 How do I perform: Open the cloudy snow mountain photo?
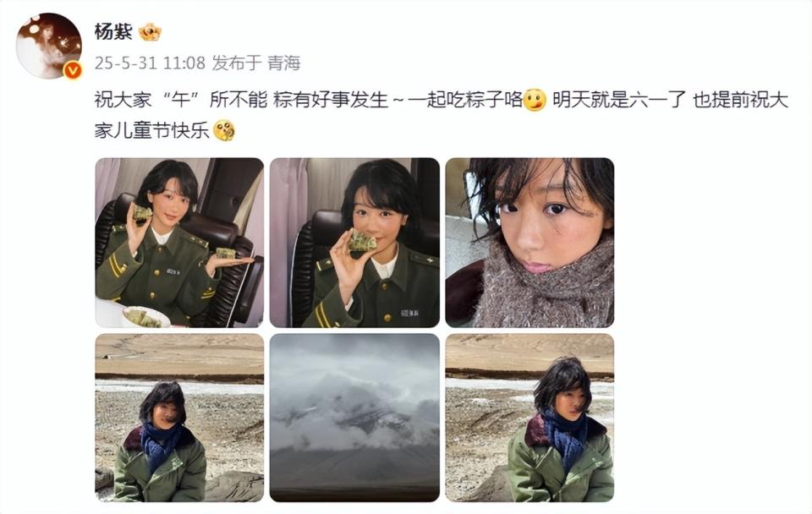click(354, 418)
